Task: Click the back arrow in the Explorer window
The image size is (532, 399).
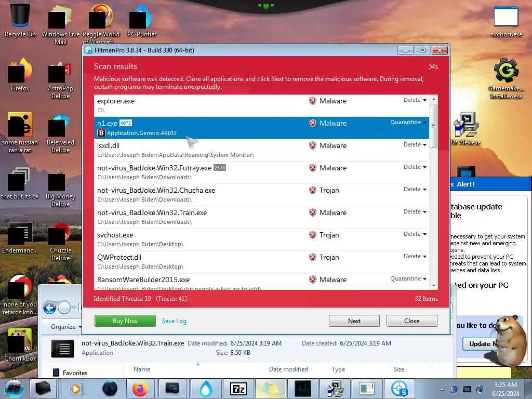Action: pos(49,308)
